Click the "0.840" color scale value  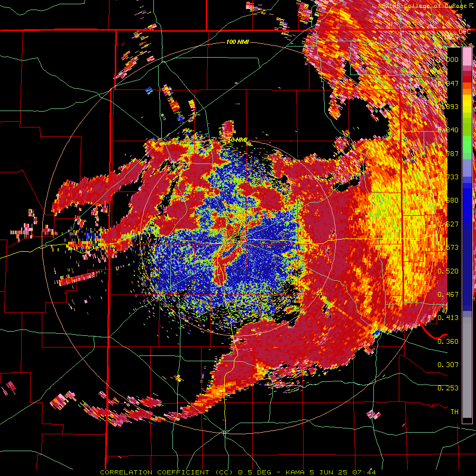[x=448, y=130]
